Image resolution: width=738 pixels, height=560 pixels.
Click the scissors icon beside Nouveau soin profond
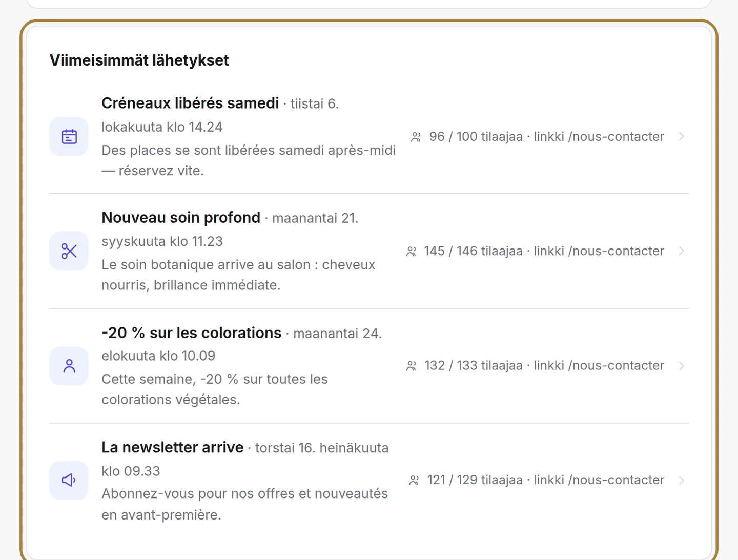coord(69,251)
